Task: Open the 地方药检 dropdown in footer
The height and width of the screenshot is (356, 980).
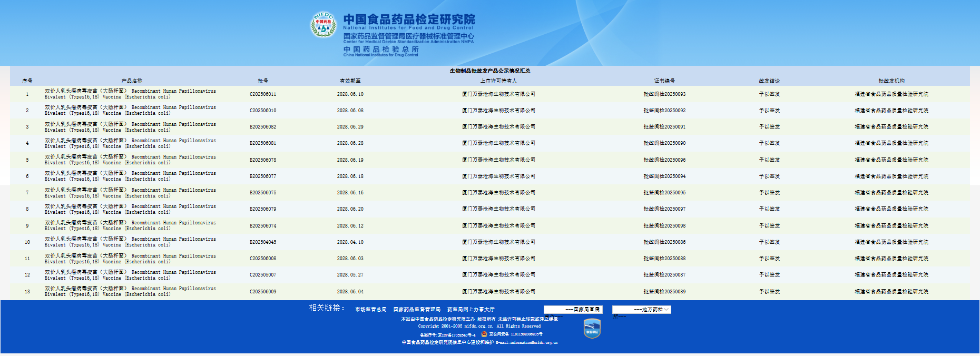Action: coord(641,310)
